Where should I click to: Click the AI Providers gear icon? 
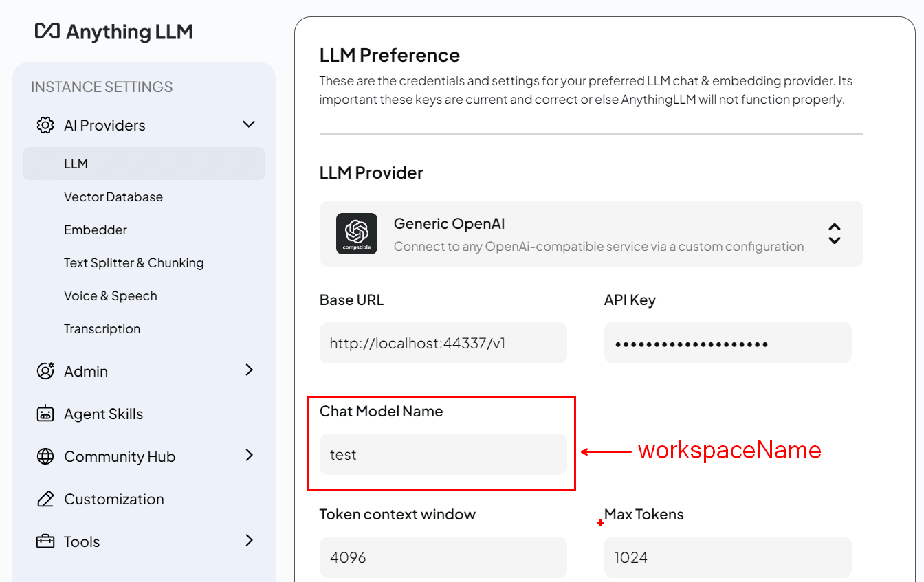coord(45,125)
